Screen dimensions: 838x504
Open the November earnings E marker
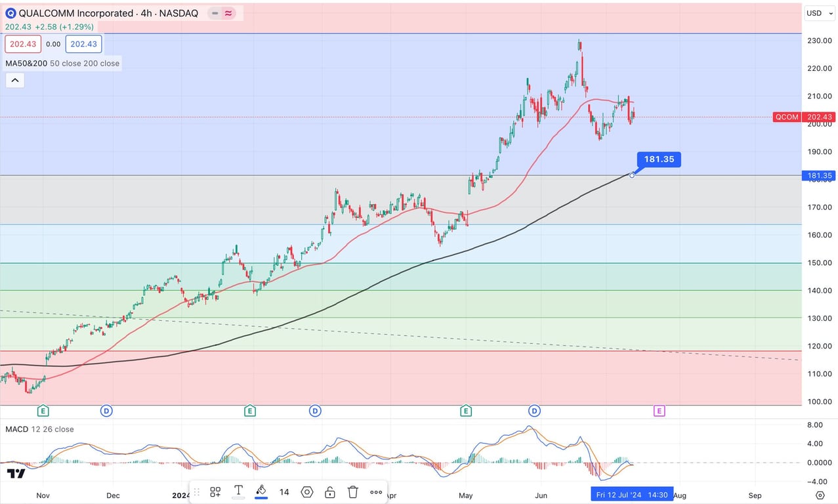pos(43,411)
